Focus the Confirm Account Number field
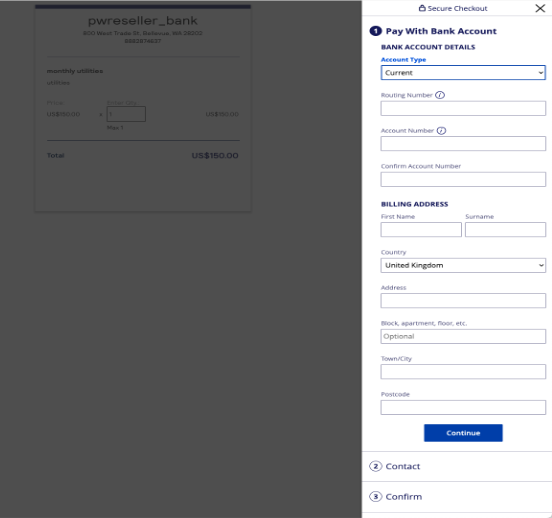 [463, 180]
